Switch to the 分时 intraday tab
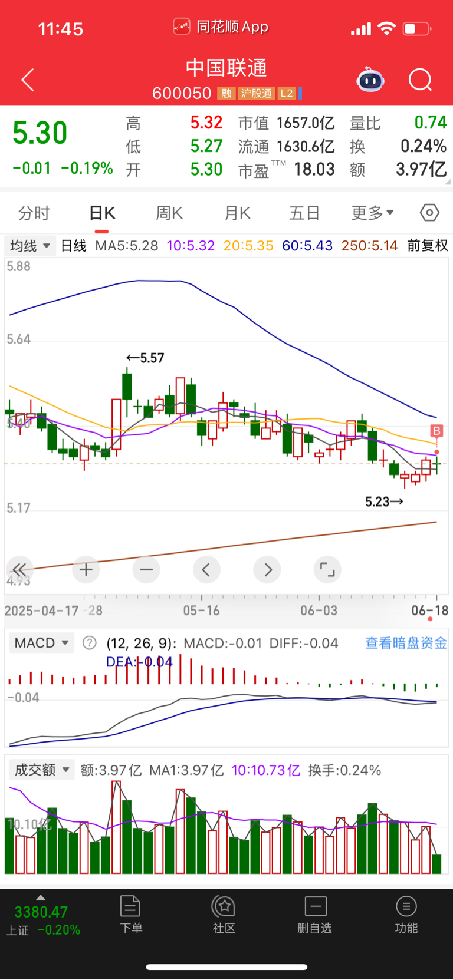This screenshot has height=980, width=453. click(x=34, y=213)
